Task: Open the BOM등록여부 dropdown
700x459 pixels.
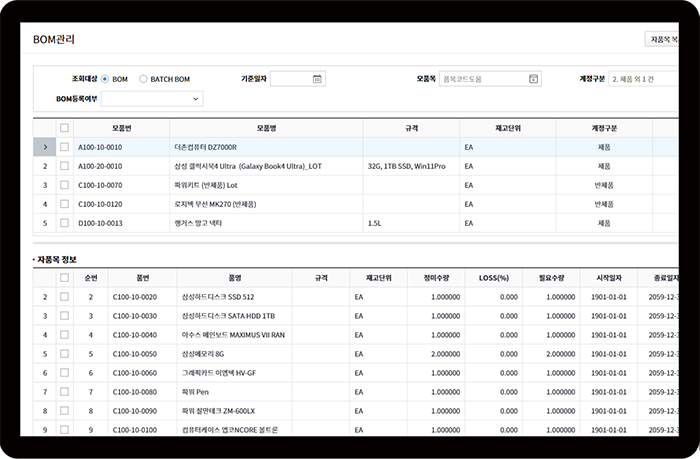Action: pyautogui.click(x=152, y=99)
